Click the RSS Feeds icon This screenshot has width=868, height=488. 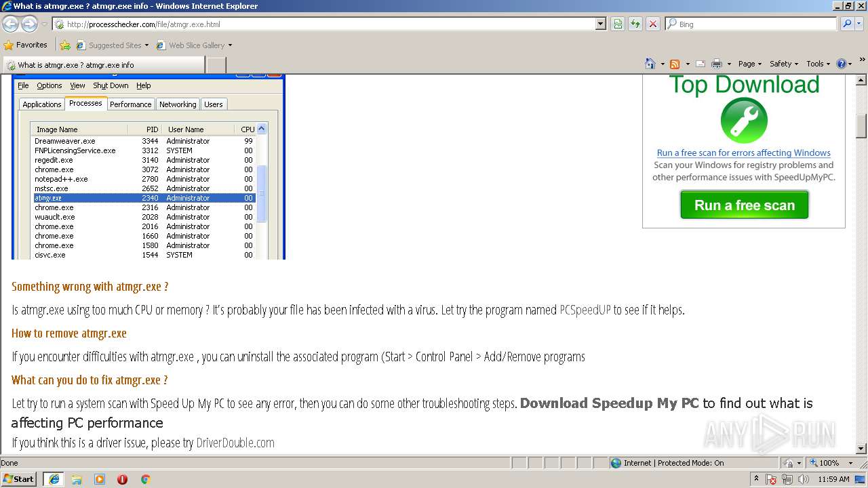[675, 64]
